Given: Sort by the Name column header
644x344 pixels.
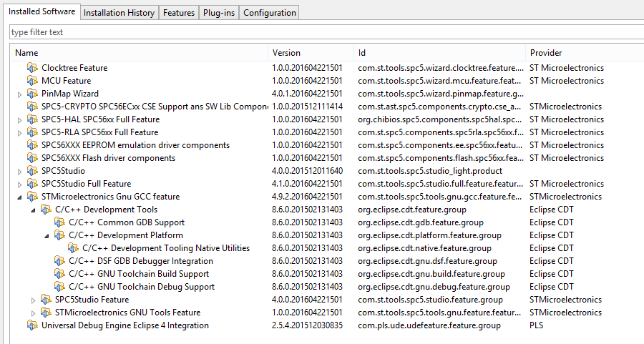Looking at the screenshot, I should 139,52.
